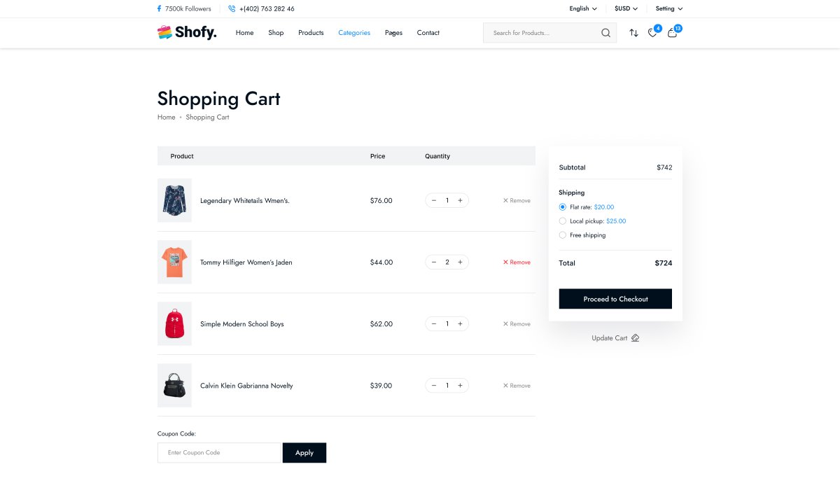The height and width of the screenshot is (504, 840).
Task: Click the Update Cart refresh icon
Action: coord(636,338)
